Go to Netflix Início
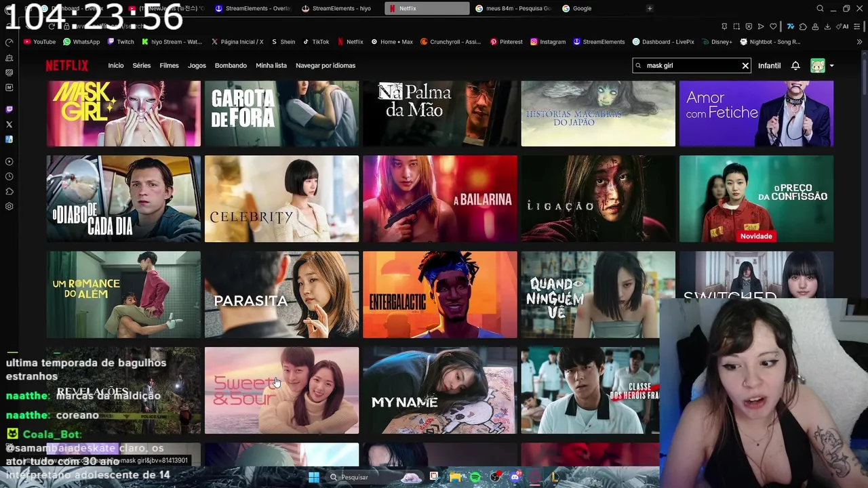Viewport: 868px width, 488px height. coord(116,66)
